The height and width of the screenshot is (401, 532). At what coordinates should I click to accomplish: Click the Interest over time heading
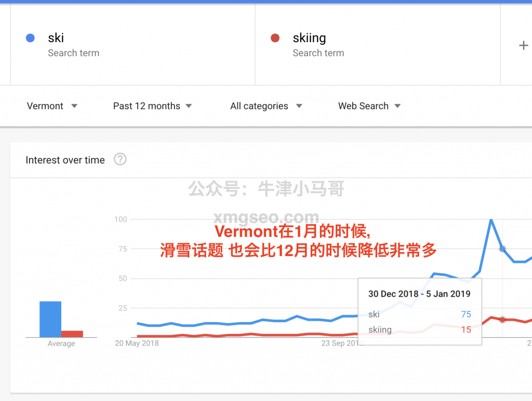click(x=65, y=160)
